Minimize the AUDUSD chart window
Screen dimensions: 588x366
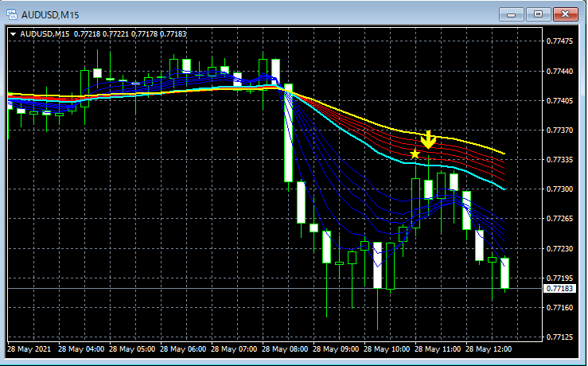tap(511, 14)
